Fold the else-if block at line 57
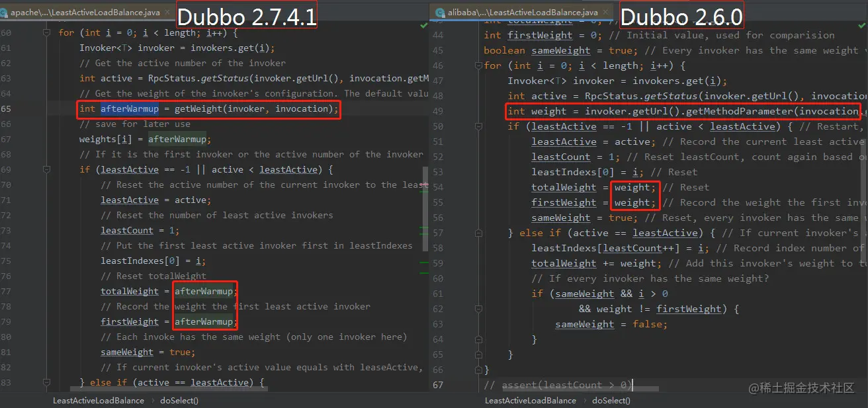 [478, 233]
